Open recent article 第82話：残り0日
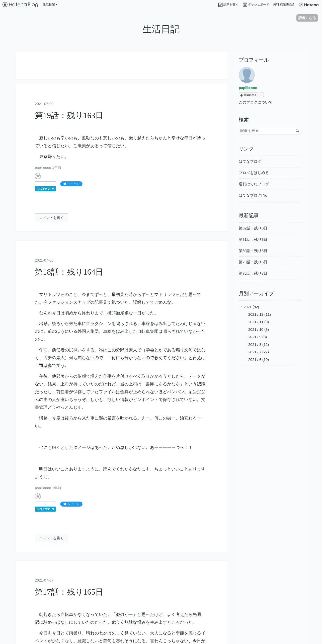The height and width of the screenshot is (644, 322). click(x=253, y=228)
